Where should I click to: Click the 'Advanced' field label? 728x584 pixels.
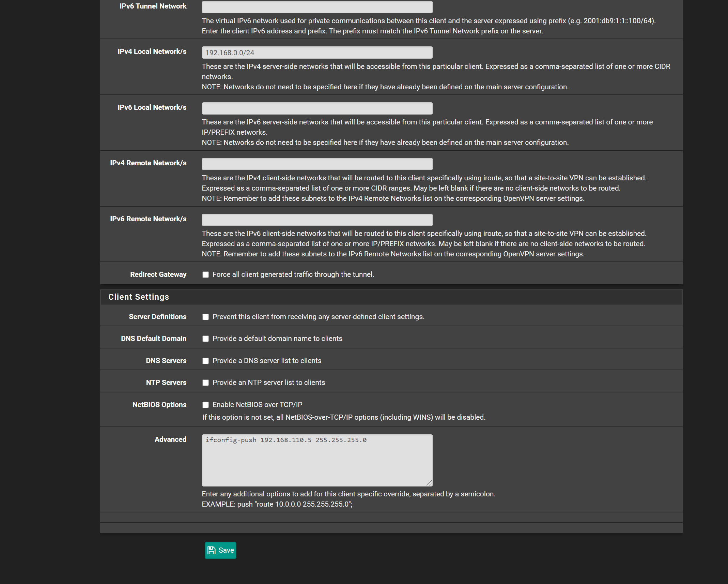coord(170,439)
